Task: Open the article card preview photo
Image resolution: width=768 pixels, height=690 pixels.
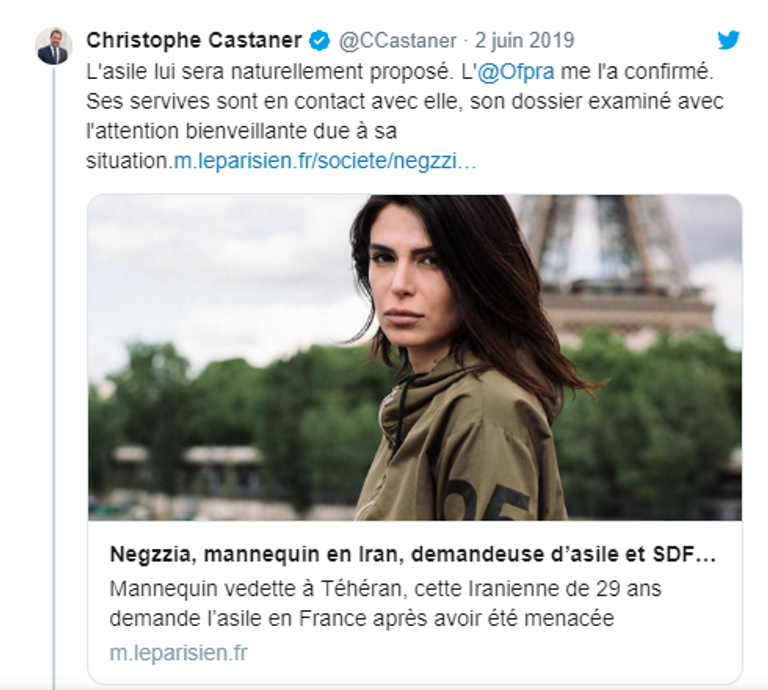Action: tap(415, 357)
